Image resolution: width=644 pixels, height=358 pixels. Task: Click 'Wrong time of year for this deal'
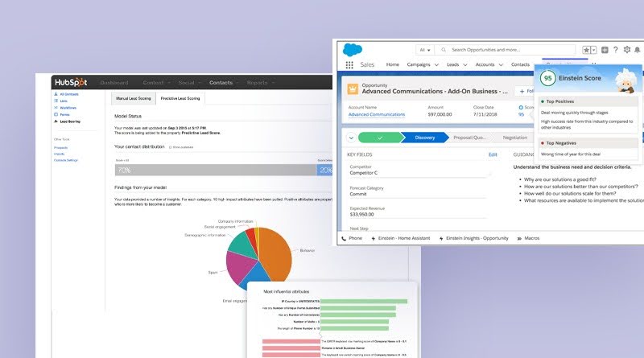point(571,154)
